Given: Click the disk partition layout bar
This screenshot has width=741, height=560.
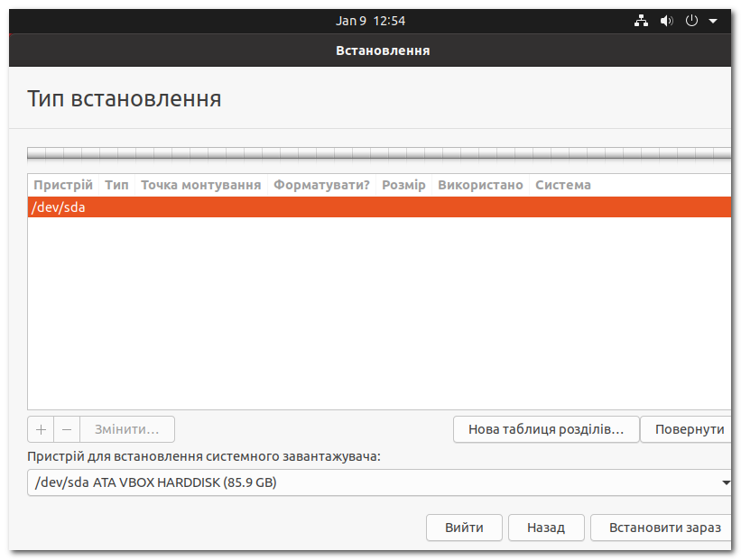Looking at the screenshot, I should click(x=379, y=151).
